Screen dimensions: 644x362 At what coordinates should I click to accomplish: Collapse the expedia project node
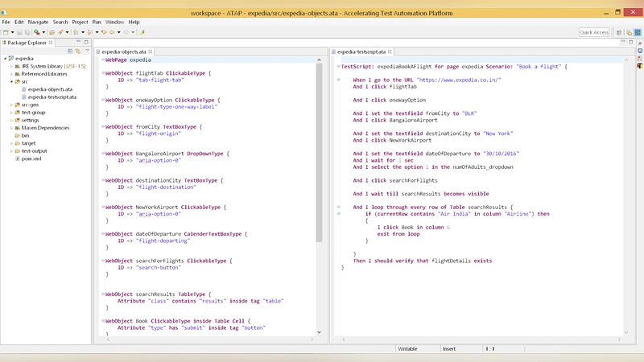(6, 59)
